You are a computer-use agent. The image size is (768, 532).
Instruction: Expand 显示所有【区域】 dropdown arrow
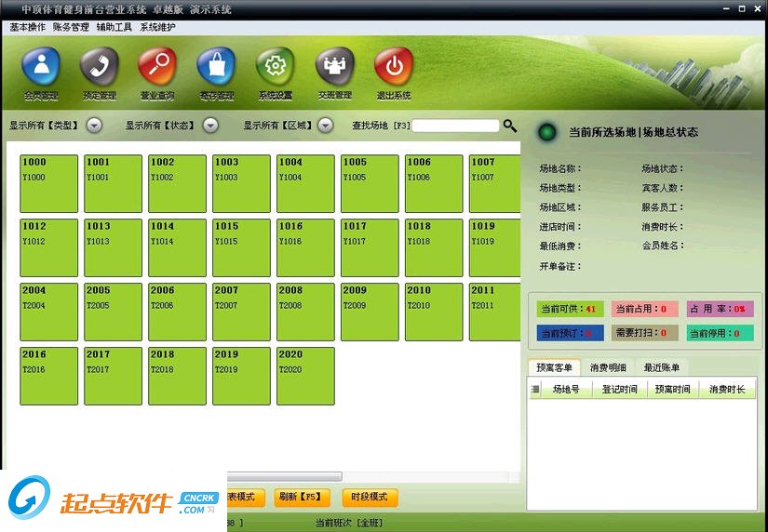pos(326,126)
